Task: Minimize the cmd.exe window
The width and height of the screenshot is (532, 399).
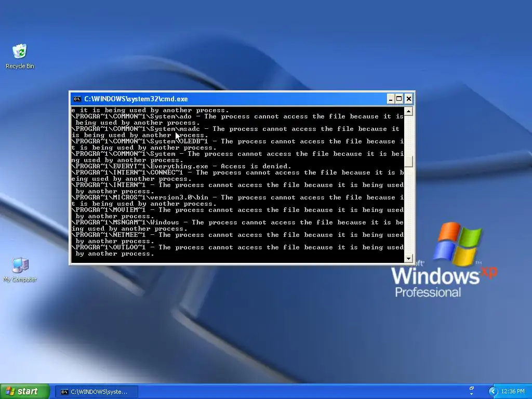Action: [x=390, y=99]
